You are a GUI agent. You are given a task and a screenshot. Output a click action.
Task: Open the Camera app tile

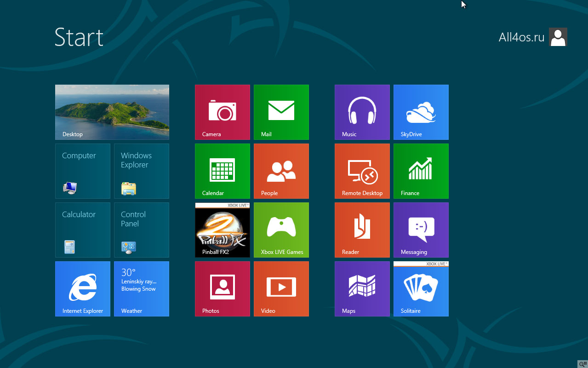[223, 112]
